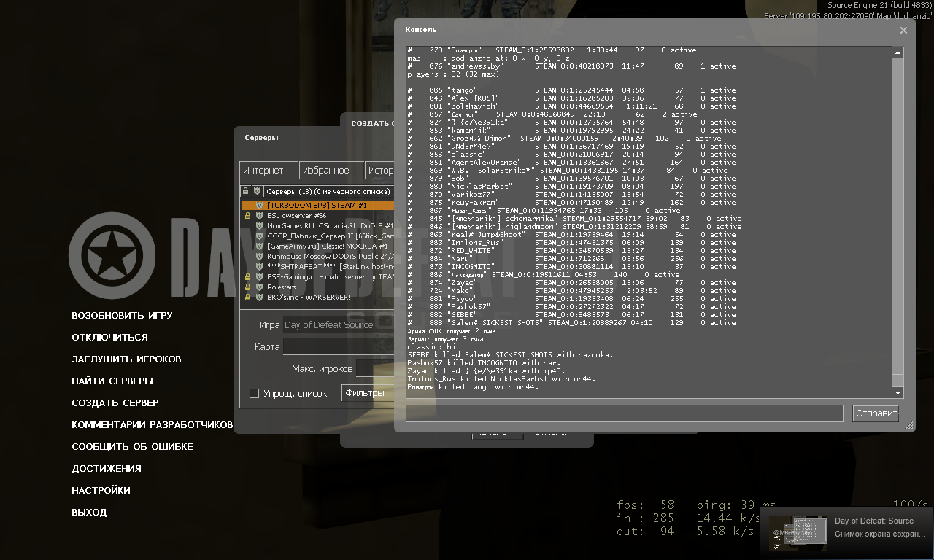This screenshot has height=560, width=934.
Task: Select ВОЗОБНОВИТЬ ИГРУ in main menu
Action: [x=122, y=316]
